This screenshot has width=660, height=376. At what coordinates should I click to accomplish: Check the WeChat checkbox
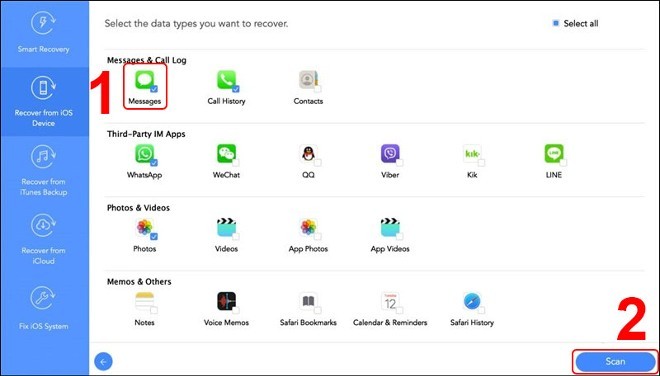pos(236,163)
